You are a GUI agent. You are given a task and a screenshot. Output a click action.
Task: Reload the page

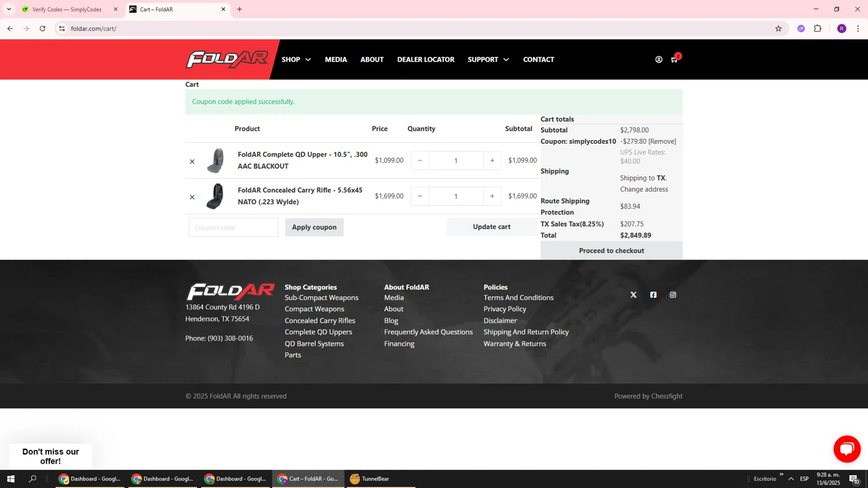click(42, 28)
